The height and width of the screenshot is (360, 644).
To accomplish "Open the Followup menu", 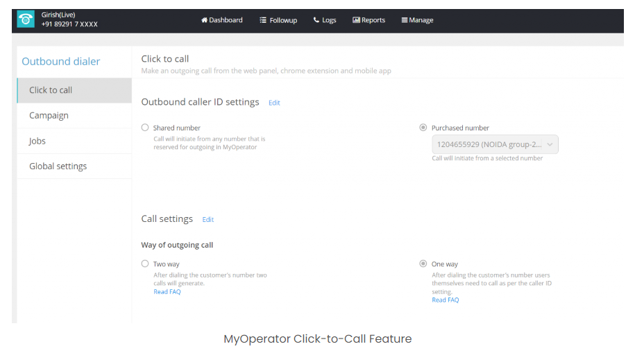I will pyautogui.click(x=278, y=20).
